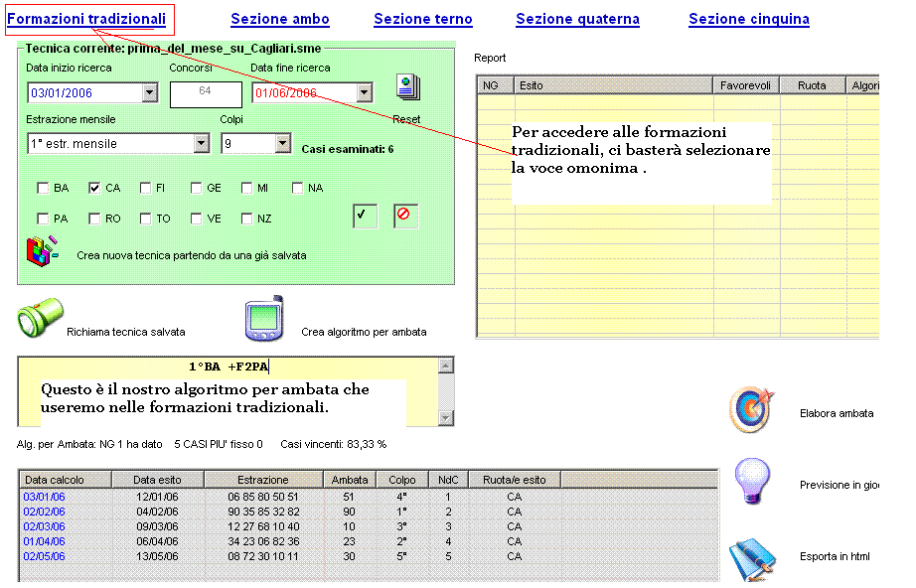Switch to Sezione terno
Image resolution: width=916 pixels, height=588 pixels.
pyautogui.click(x=423, y=19)
